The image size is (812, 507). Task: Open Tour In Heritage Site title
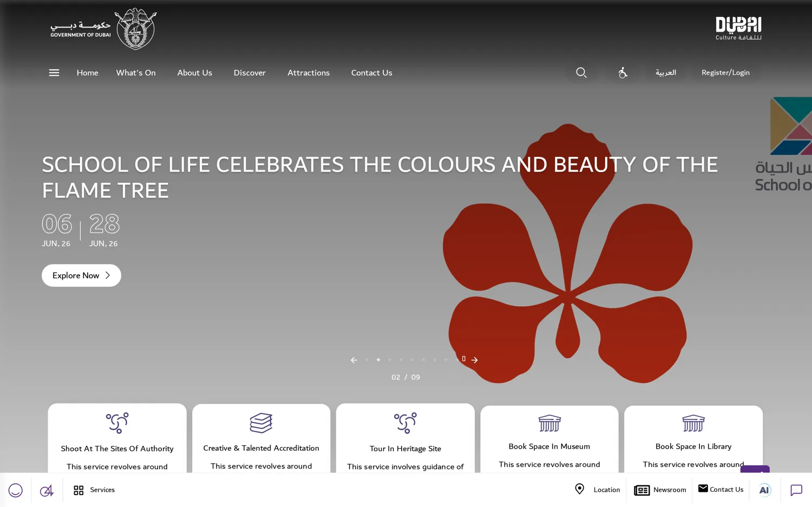click(405, 449)
